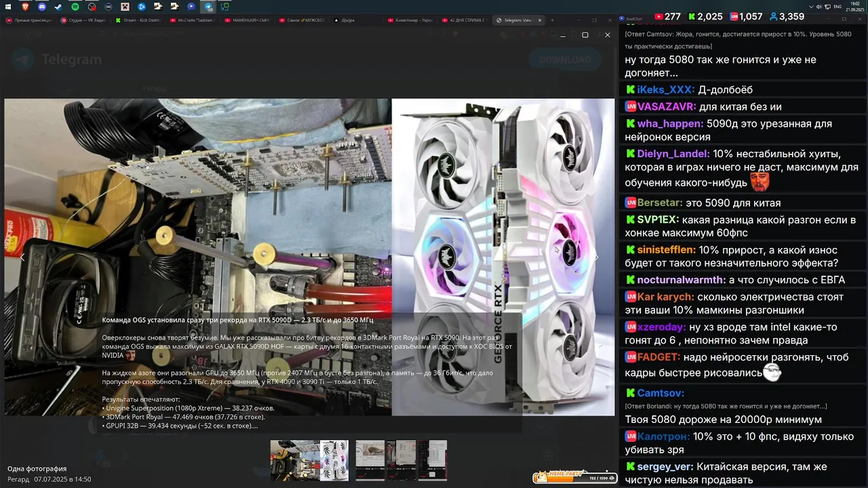Click the Telegram DOWNLOAD button
This screenshot has width=868, height=488.
tap(565, 60)
